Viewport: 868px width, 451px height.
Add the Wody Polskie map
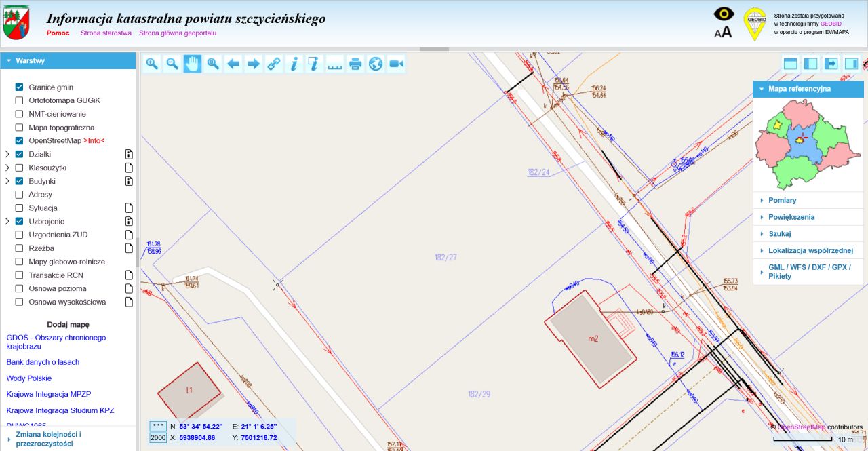pos(29,378)
